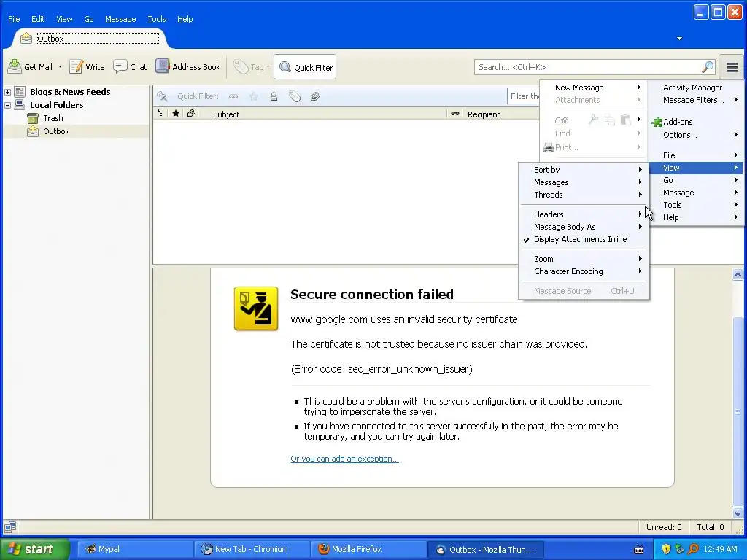
Task: Open the Edit menu in menu bar
Action: [38, 19]
